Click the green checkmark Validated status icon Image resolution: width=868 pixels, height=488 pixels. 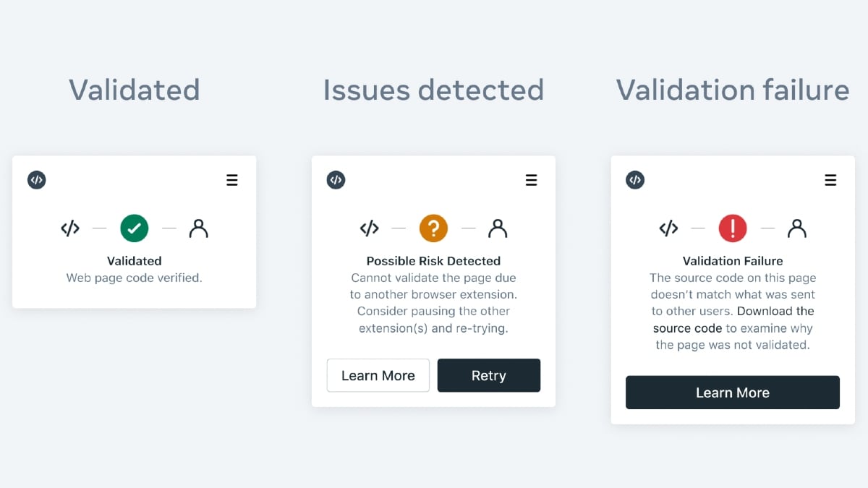click(x=135, y=228)
